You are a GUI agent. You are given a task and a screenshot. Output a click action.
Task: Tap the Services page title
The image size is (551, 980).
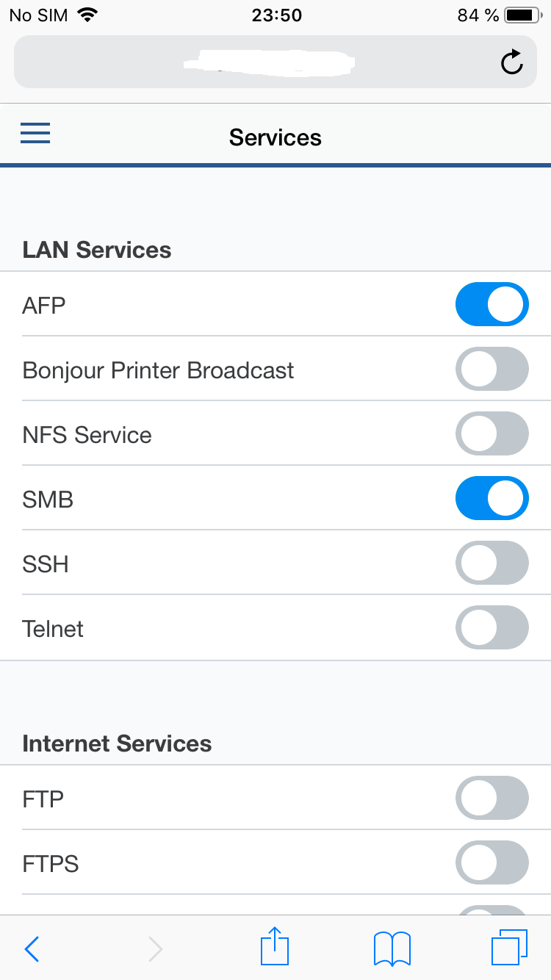pos(275,137)
